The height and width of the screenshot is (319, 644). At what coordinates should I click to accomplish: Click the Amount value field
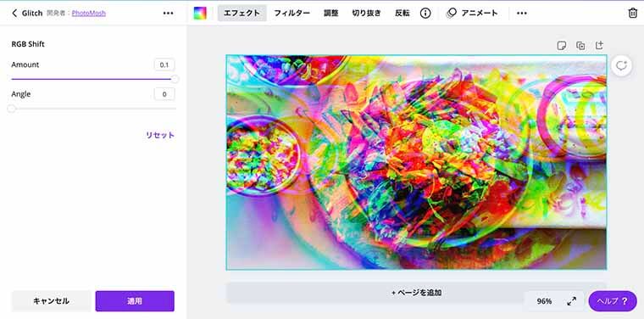point(164,65)
